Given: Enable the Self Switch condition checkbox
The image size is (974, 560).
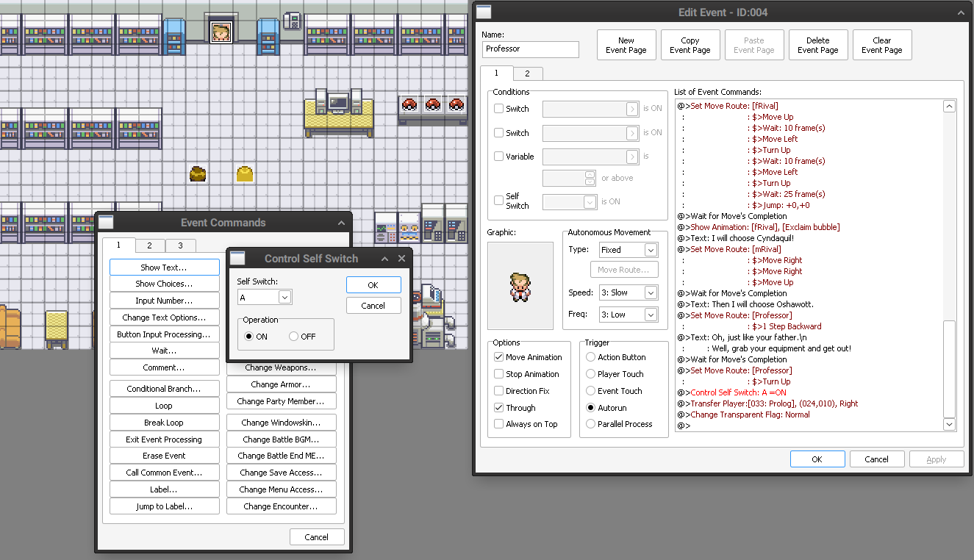Looking at the screenshot, I should (x=499, y=200).
